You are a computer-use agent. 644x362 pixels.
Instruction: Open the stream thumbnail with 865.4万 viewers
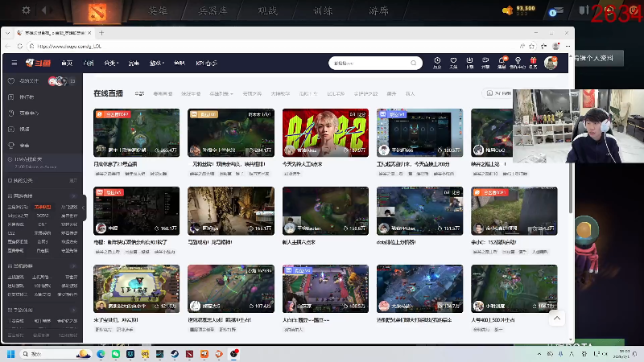pyautogui.click(x=136, y=133)
